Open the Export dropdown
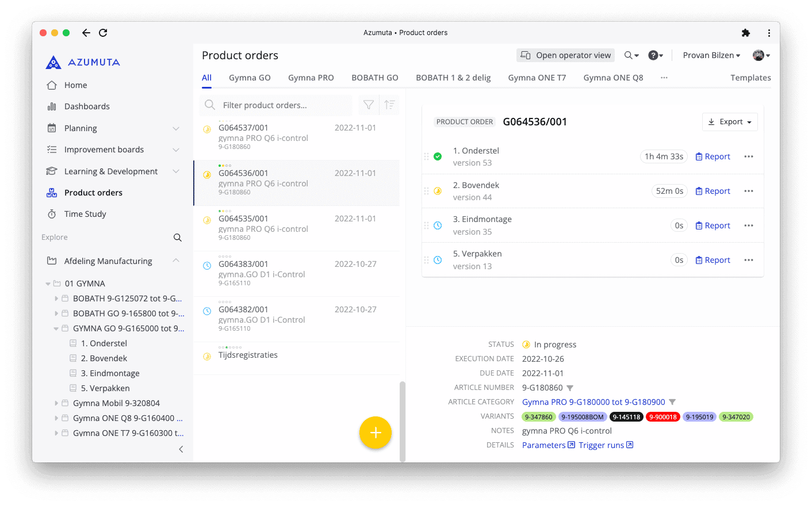This screenshot has width=812, height=505. point(730,121)
